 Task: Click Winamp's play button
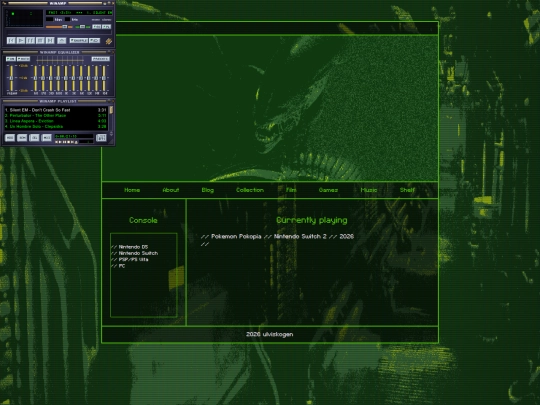[x=21, y=41]
